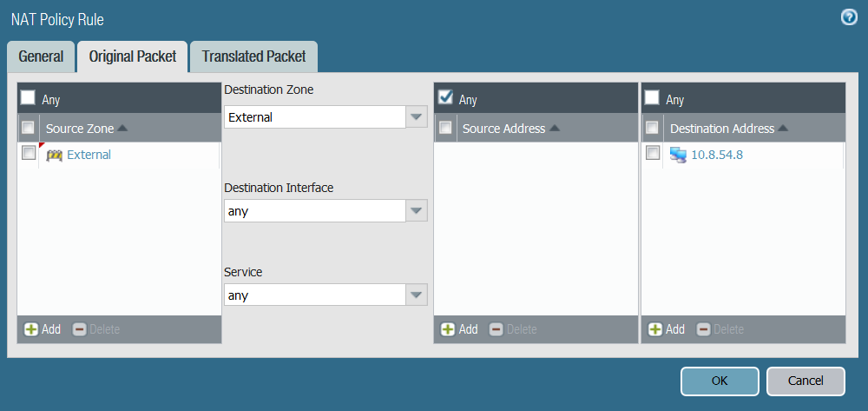Sort by the Source Zone column arrow

coord(122,129)
